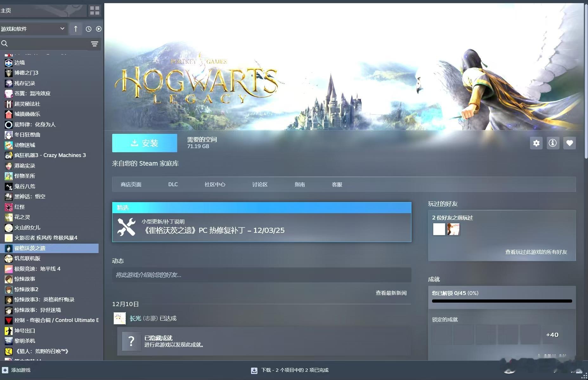
Task: Click the game info icon
Action: 553,143
